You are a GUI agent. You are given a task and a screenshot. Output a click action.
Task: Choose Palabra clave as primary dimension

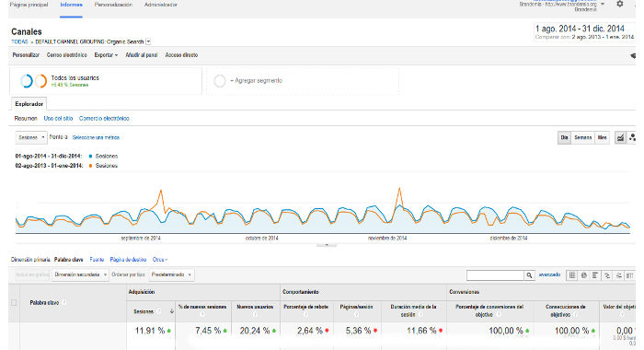tap(69, 260)
